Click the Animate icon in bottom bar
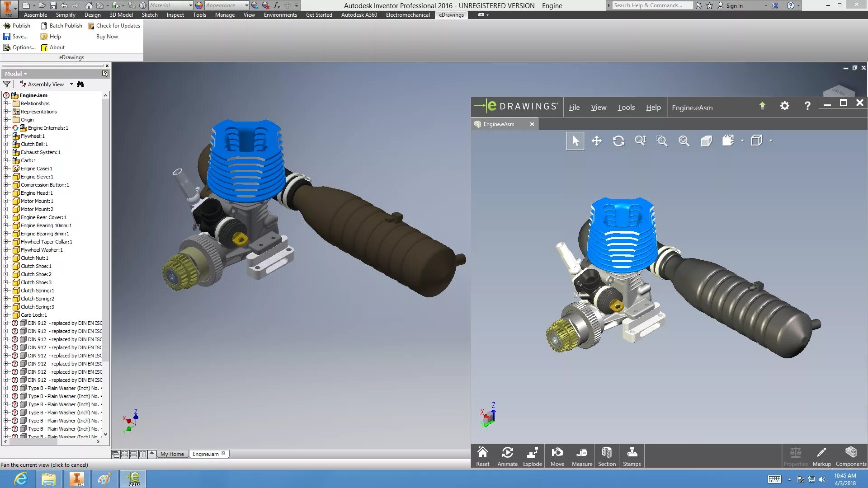 tap(507, 456)
